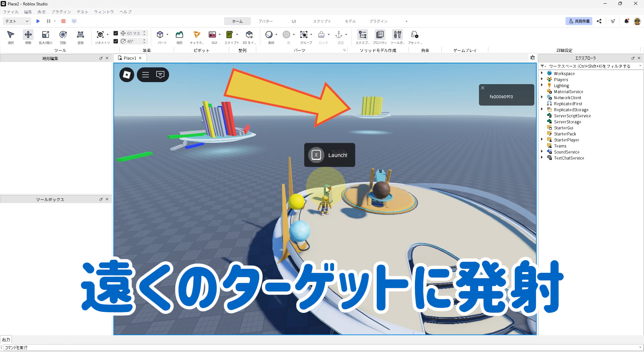Click the Rotate tool icon
644x362 pixels.
pos(63,35)
